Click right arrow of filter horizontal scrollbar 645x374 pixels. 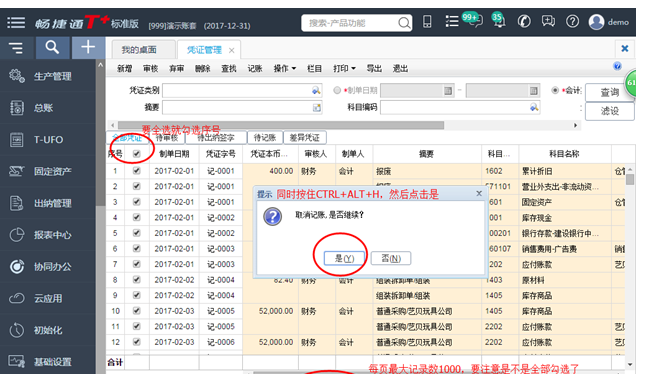575,125
